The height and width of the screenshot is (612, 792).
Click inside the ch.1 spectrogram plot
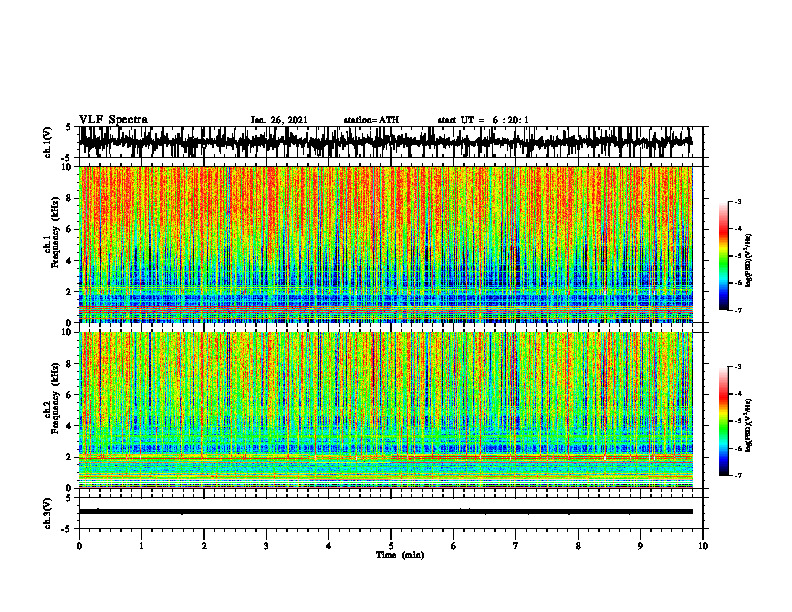pyautogui.click(x=385, y=244)
